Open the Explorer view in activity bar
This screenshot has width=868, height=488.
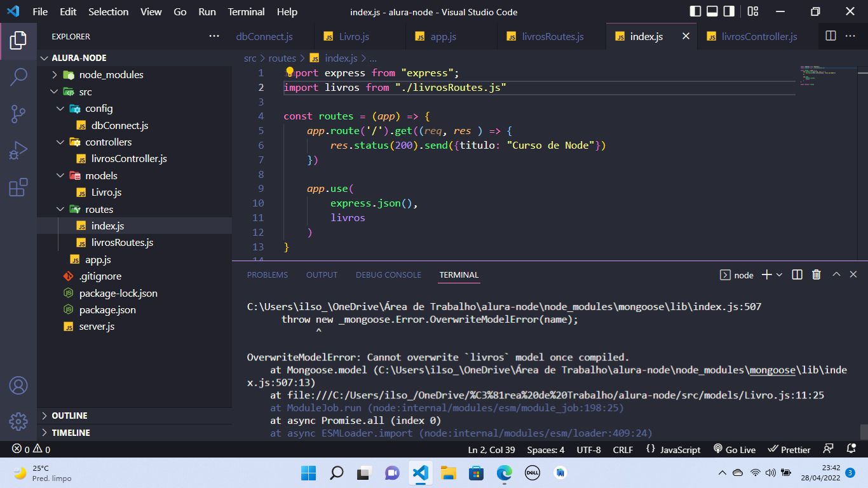[18, 41]
